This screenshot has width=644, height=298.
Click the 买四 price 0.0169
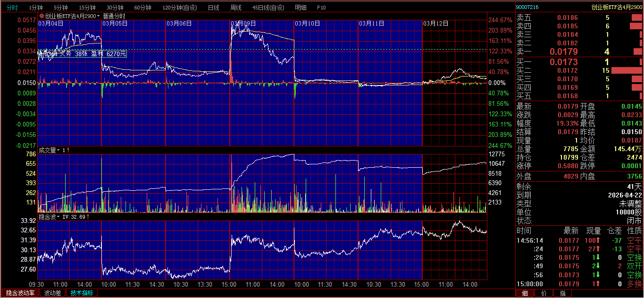[x=568, y=87]
